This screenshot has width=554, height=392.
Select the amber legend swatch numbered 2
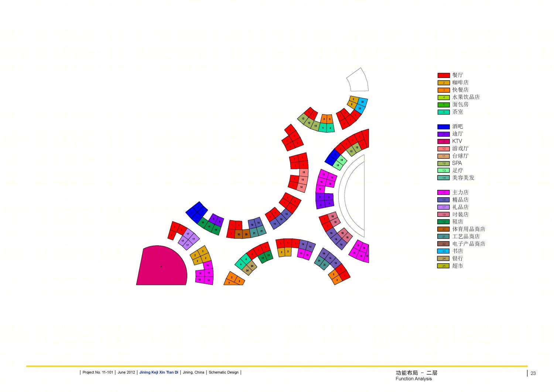tap(444, 83)
